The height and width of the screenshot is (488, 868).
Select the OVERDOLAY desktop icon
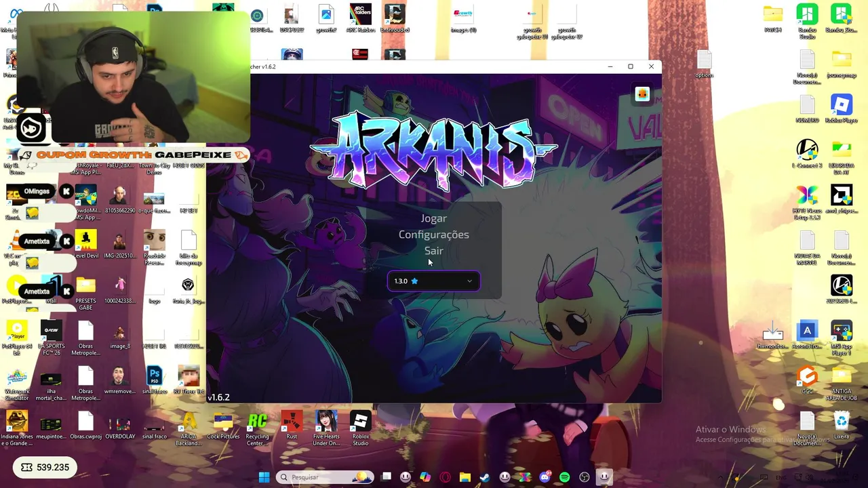(x=120, y=427)
